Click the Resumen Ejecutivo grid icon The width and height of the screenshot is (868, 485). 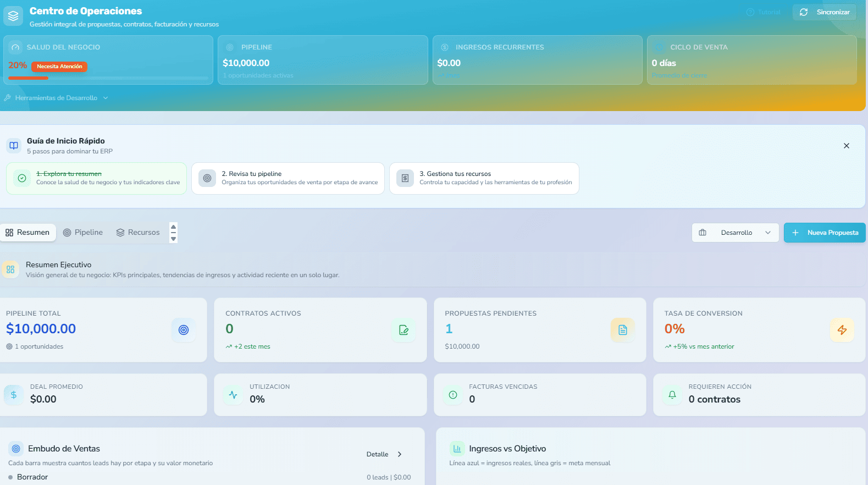(10, 269)
